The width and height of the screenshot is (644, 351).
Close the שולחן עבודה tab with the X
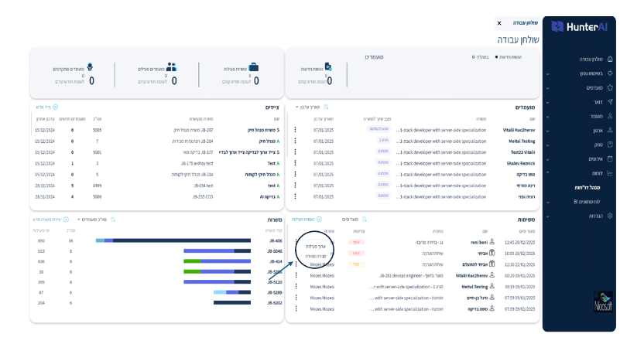[x=499, y=23]
